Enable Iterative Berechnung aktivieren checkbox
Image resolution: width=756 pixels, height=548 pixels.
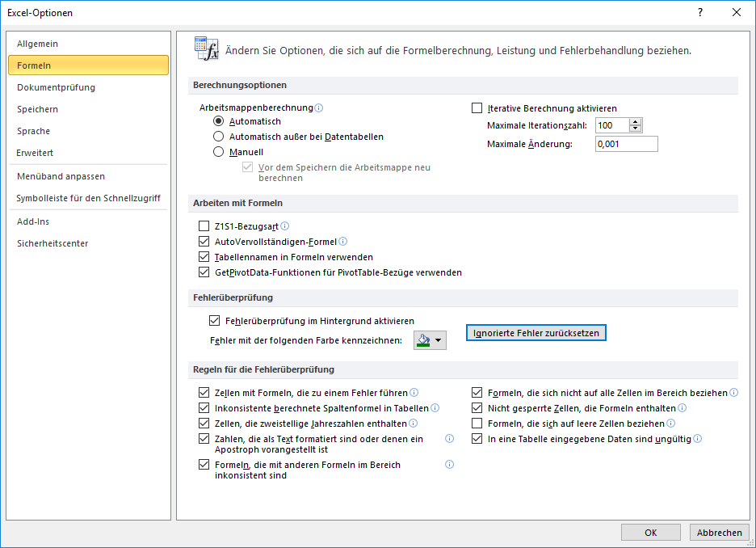[x=477, y=108]
